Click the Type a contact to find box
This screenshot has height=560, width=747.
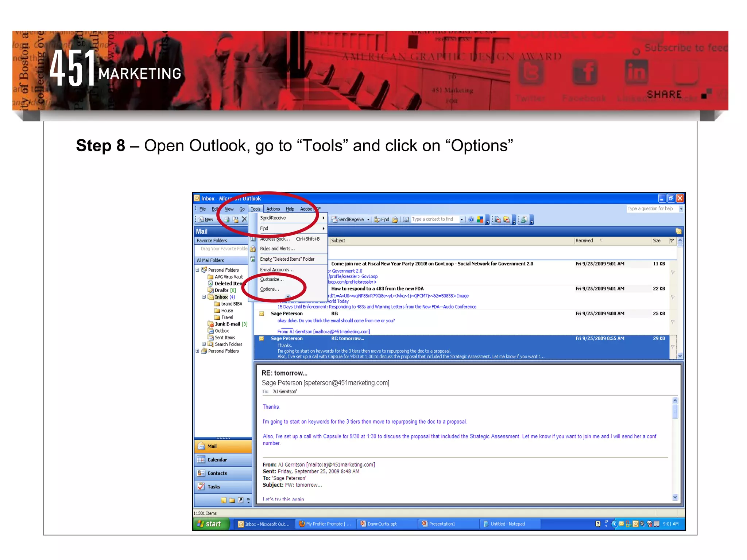click(x=435, y=219)
